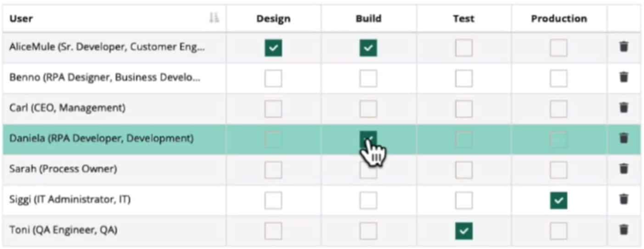The height and width of the screenshot is (249, 644).
Task: Delete user Daniela via trash icon
Action: (x=624, y=138)
